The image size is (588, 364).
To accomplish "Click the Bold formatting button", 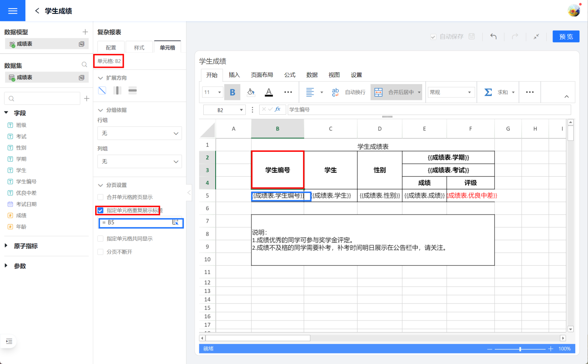I will (232, 92).
